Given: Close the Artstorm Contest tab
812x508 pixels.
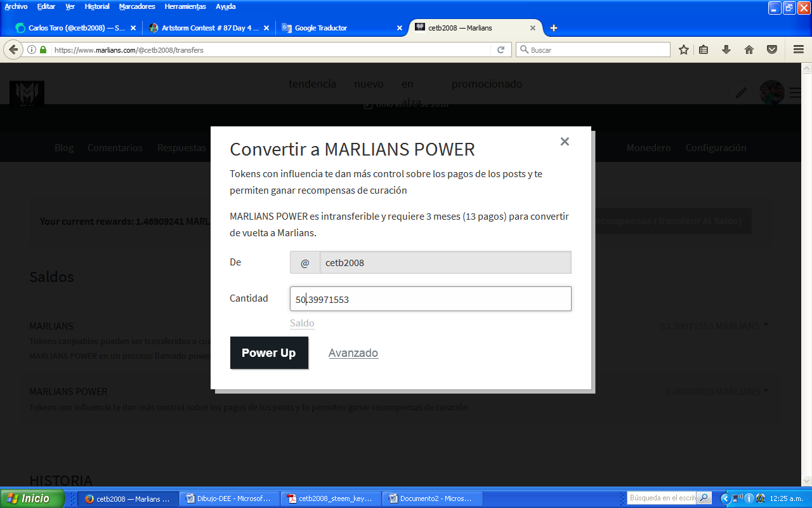Looking at the screenshot, I should point(266,28).
